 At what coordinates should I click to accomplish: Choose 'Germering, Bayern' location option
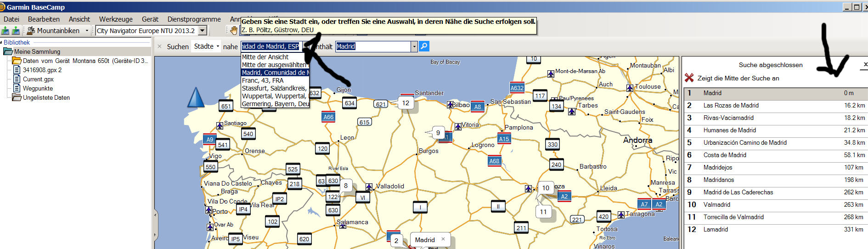275,104
